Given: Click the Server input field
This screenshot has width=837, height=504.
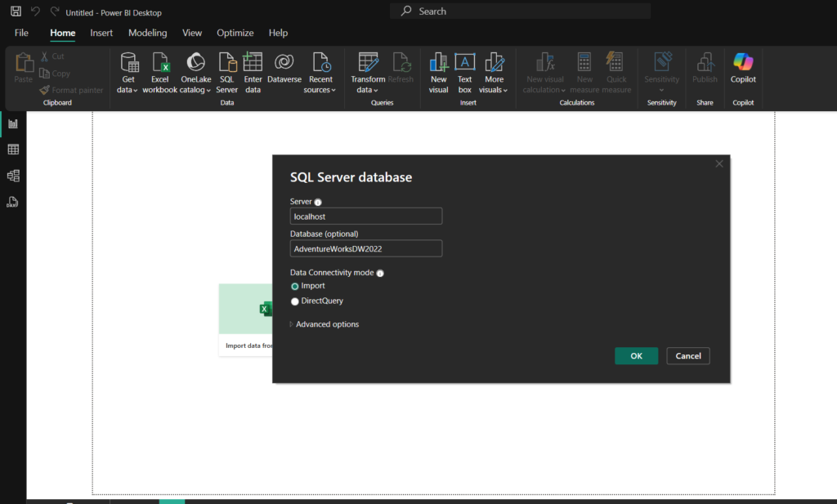Looking at the screenshot, I should pos(366,216).
